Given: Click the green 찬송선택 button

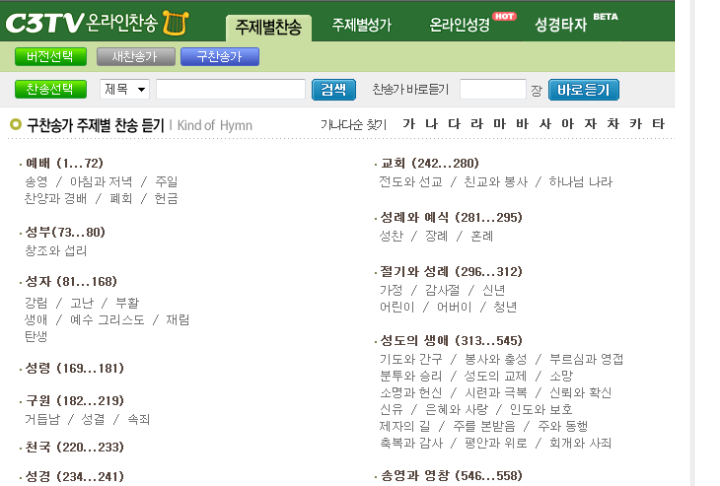Looking at the screenshot, I should click(51, 89).
